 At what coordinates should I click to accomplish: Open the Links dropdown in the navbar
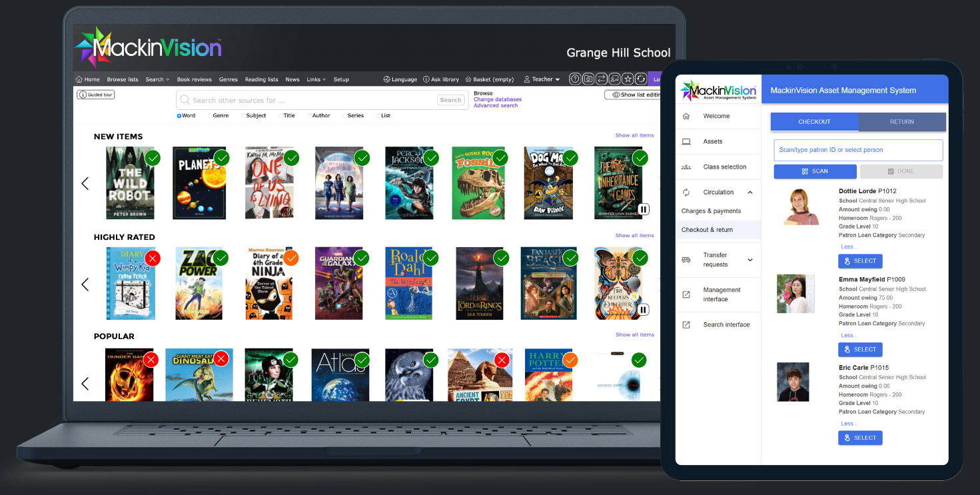coord(316,79)
